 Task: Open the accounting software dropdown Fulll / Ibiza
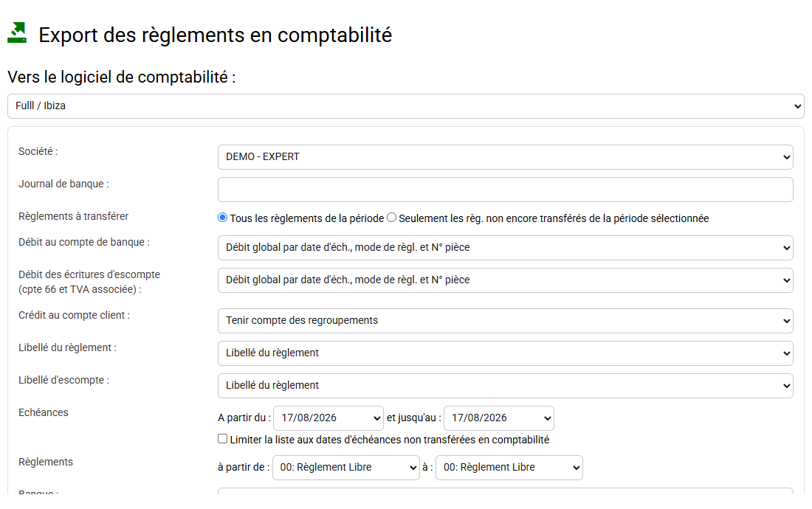pyautogui.click(x=405, y=106)
